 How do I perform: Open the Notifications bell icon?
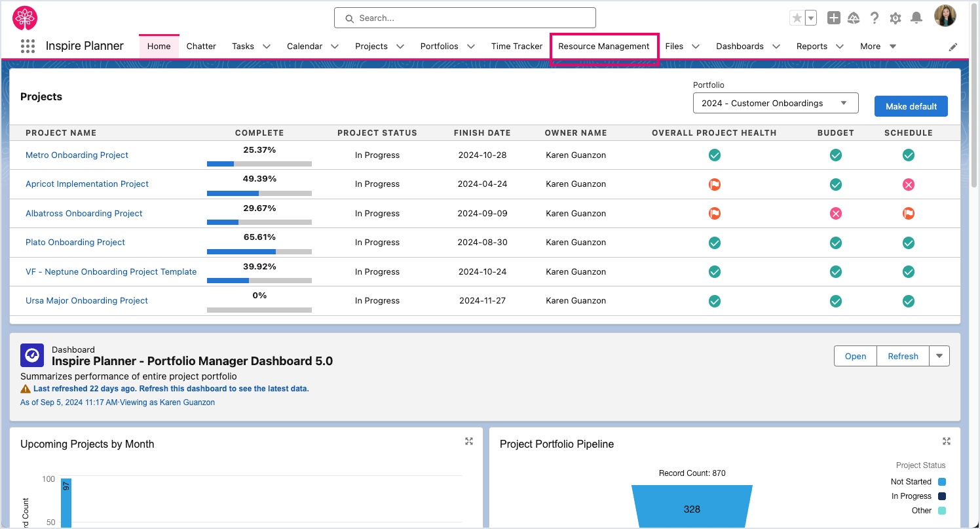pyautogui.click(x=916, y=18)
